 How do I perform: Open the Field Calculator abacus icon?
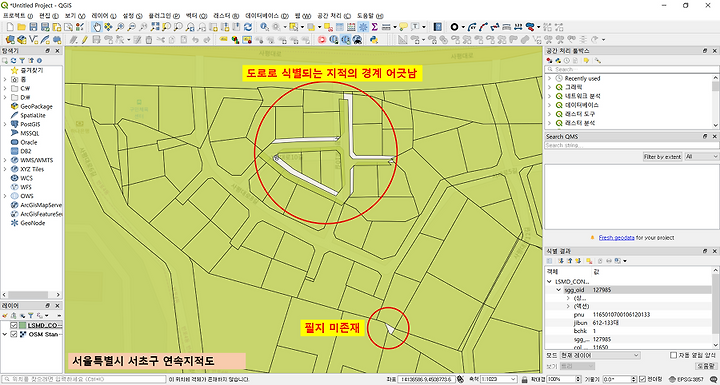[x=351, y=27]
